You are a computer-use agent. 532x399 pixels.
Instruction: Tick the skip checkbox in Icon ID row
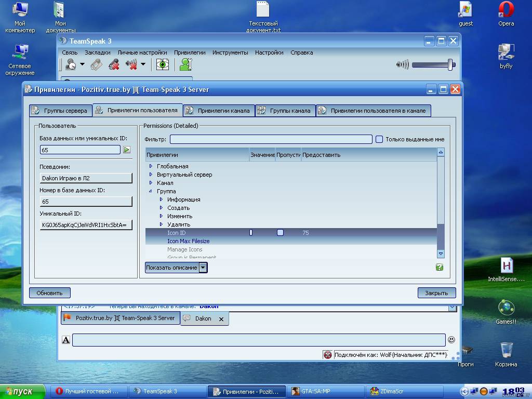coord(280,232)
